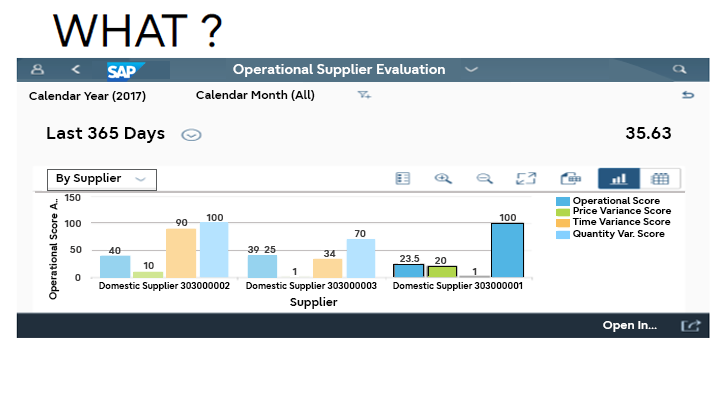Open the chart-and-table combined view icon
720x397 pixels.
[571, 178]
